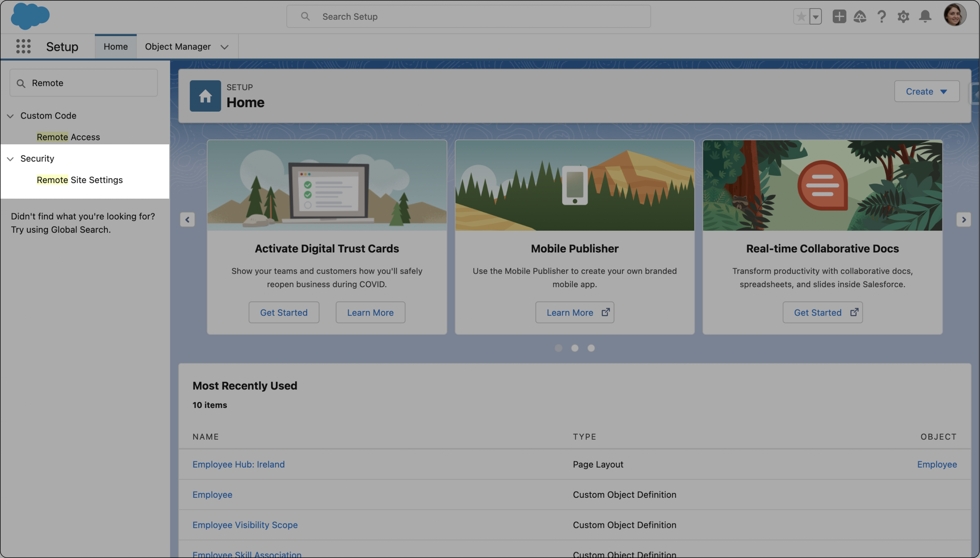The image size is (980, 558).
Task: Open the Create dropdown button
Action: click(x=926, y=91)
